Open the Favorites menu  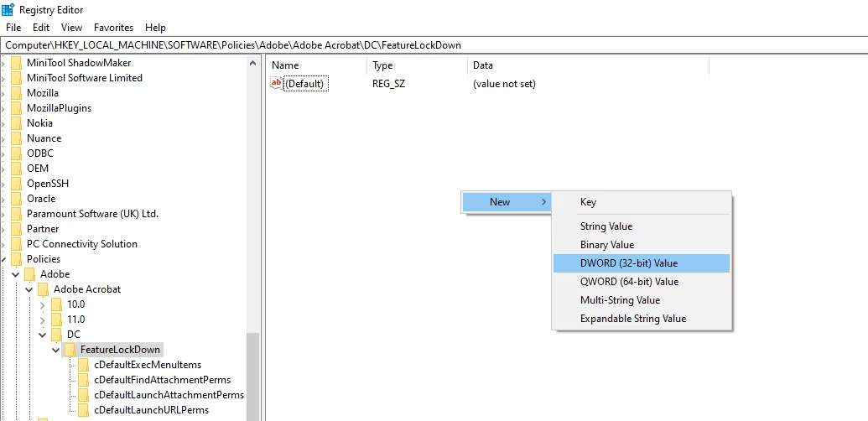[x=113, y=28]
